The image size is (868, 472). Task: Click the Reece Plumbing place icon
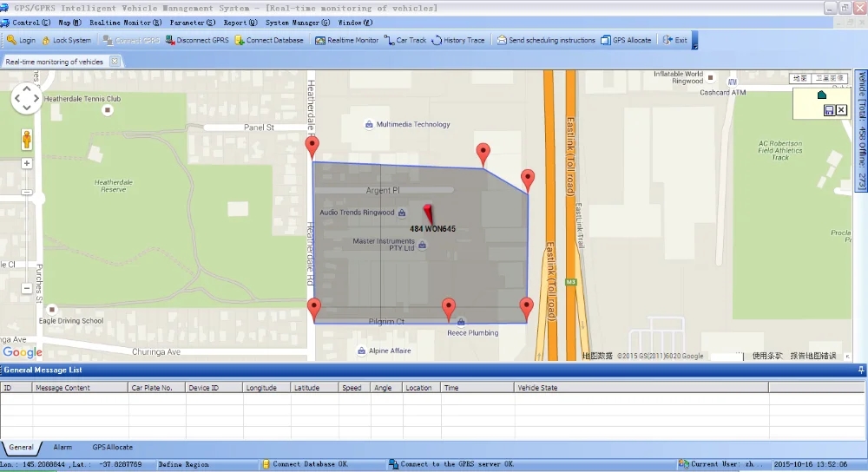coord(461,322)
